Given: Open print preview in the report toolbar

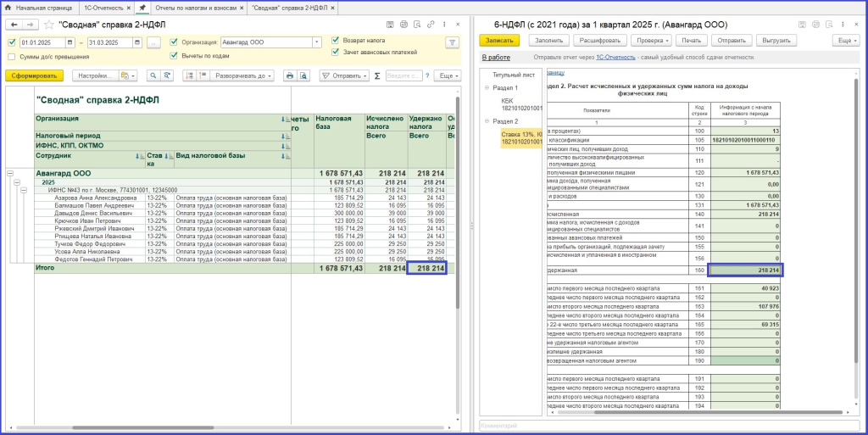Looking at the screenshot, I should (x=304, y=75).
